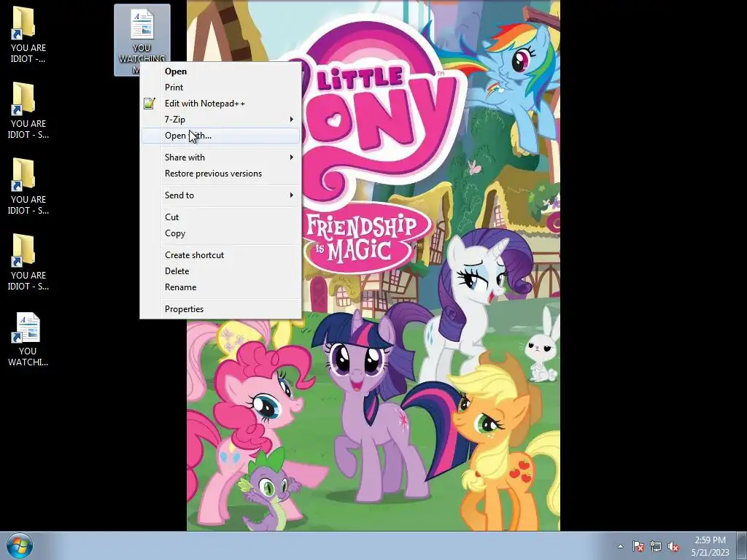Select Create shortcut

click(x=220, y=254)
